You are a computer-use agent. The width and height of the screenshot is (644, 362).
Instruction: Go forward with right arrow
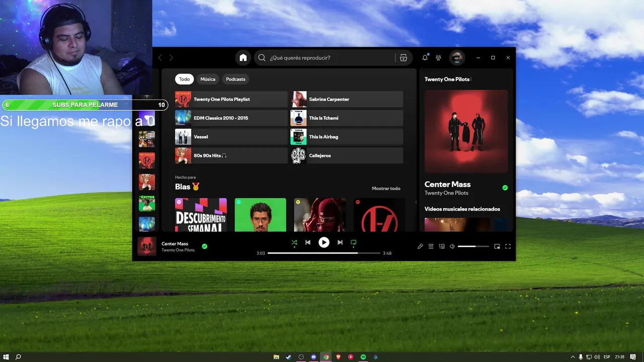171,58
